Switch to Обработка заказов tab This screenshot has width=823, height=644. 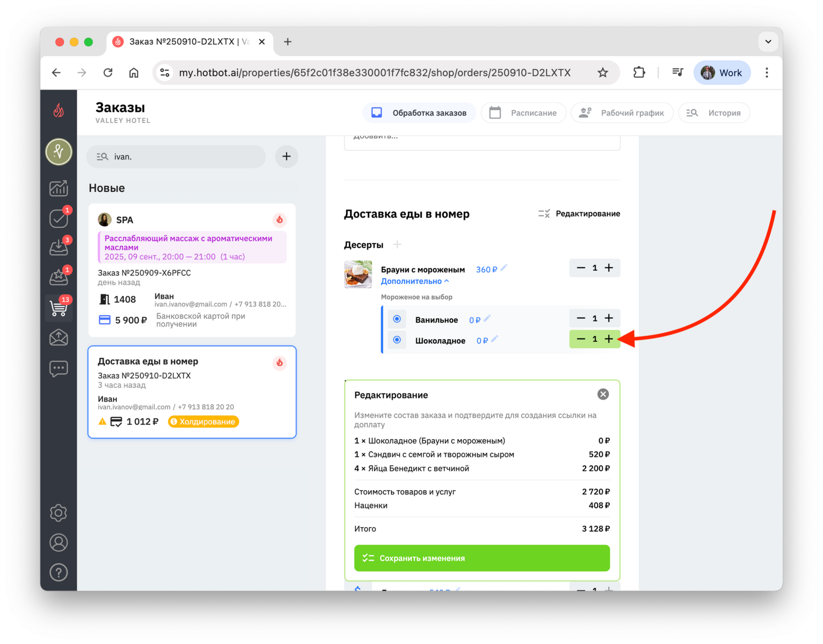pyautogui.click(x=419, y=113)
